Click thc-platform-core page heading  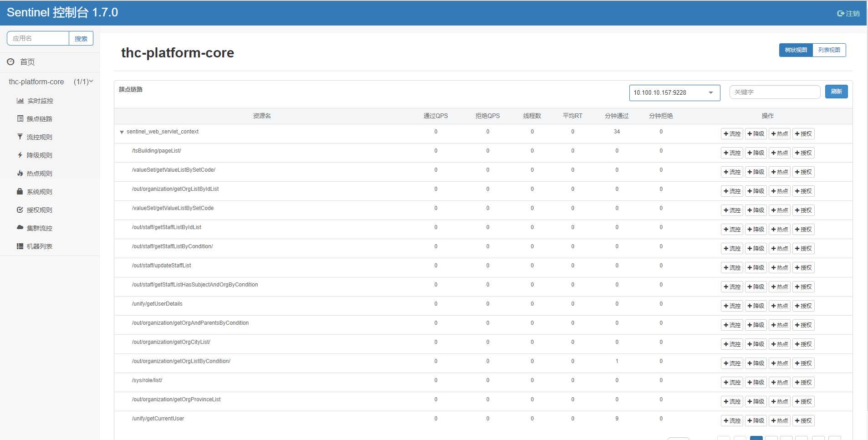click(x=178, y=53)
